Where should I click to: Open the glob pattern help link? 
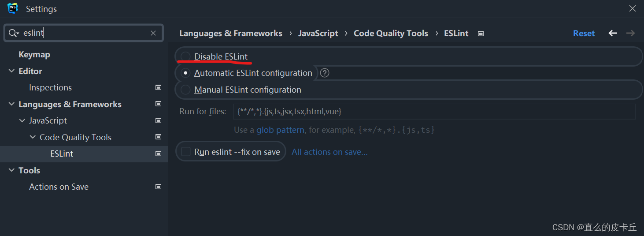click(280, 130)
